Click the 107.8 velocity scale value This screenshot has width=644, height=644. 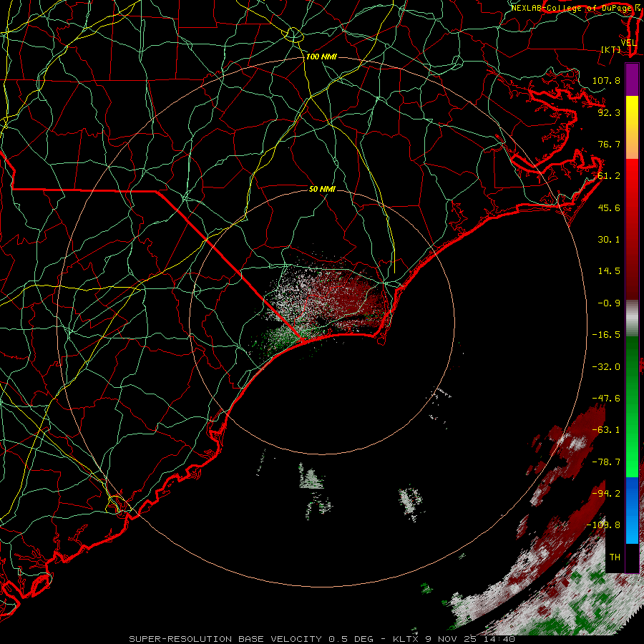click(x=606, y=80)
